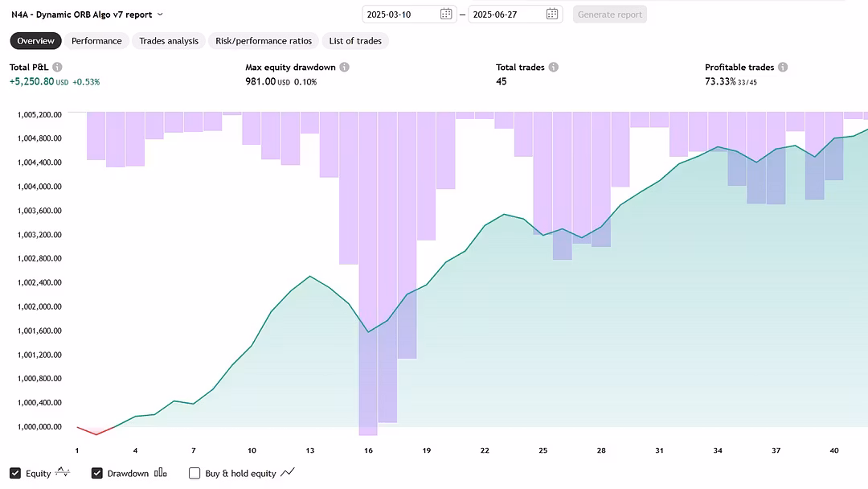Open the start date calendar icon
This screenshot has width=868, height=489.
[446, 14]
